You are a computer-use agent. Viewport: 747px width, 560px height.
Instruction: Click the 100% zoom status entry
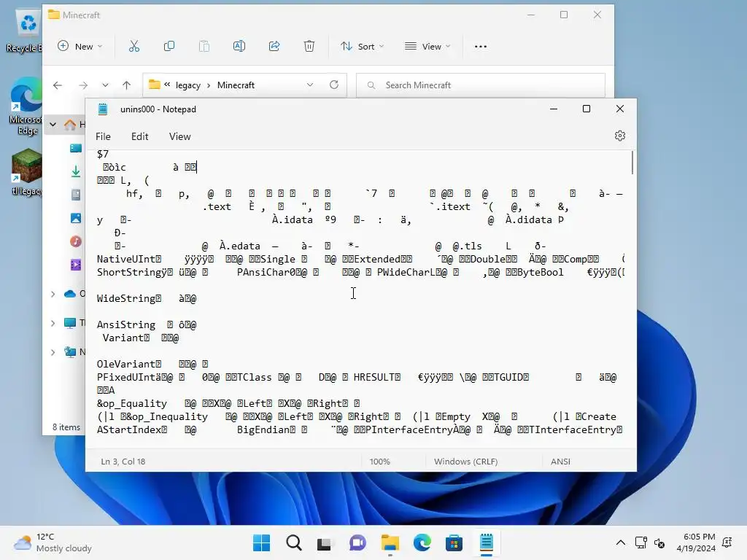point(379,462)
